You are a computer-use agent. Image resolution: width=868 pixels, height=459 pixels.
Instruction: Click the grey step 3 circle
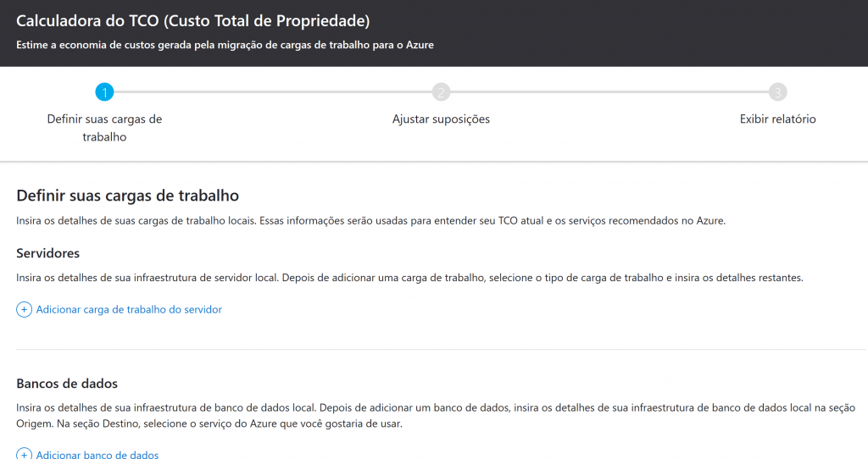pyautogui.click(x=777, y=92)
